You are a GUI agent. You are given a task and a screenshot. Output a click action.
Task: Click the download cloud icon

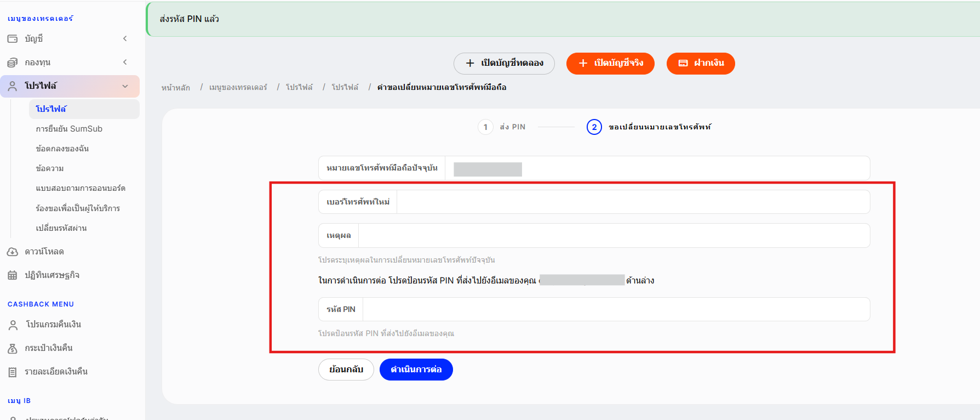pyautogui.click(x=12, y=252)
